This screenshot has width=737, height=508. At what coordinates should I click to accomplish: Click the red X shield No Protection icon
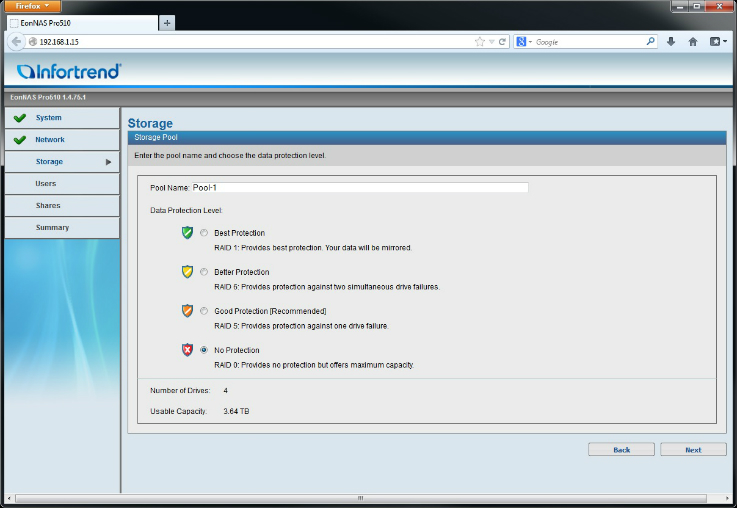click(187, 350)
